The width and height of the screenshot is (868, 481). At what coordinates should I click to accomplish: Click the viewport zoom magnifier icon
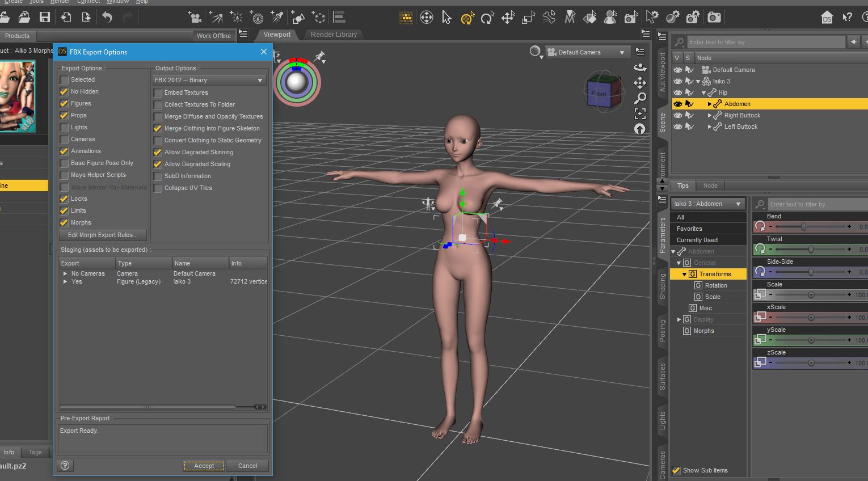click(x=640, y=98)
